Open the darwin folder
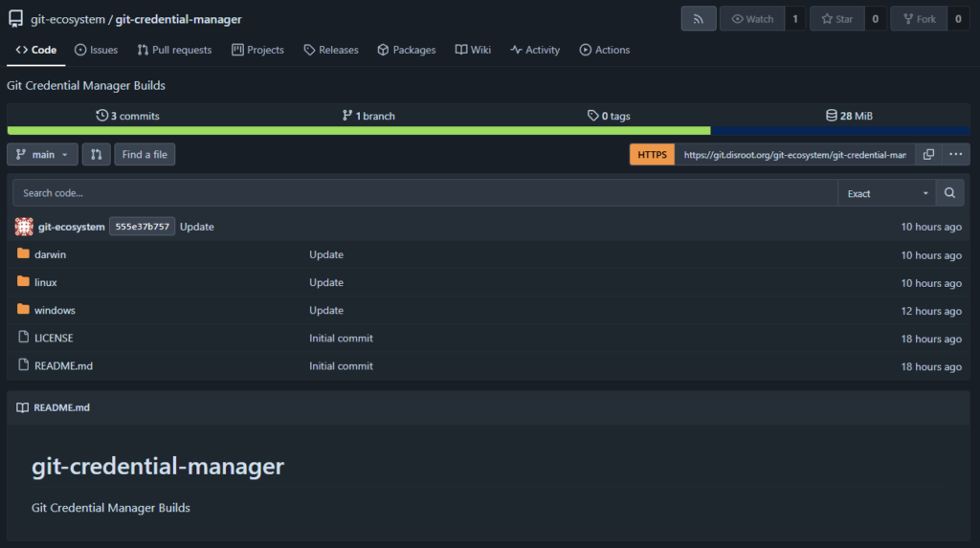This screenshot has width=980, height=548. [50, 254]
